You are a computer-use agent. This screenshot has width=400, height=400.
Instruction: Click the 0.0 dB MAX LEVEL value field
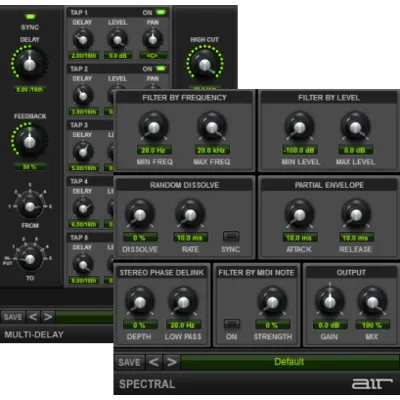click(x=356, y=150)
